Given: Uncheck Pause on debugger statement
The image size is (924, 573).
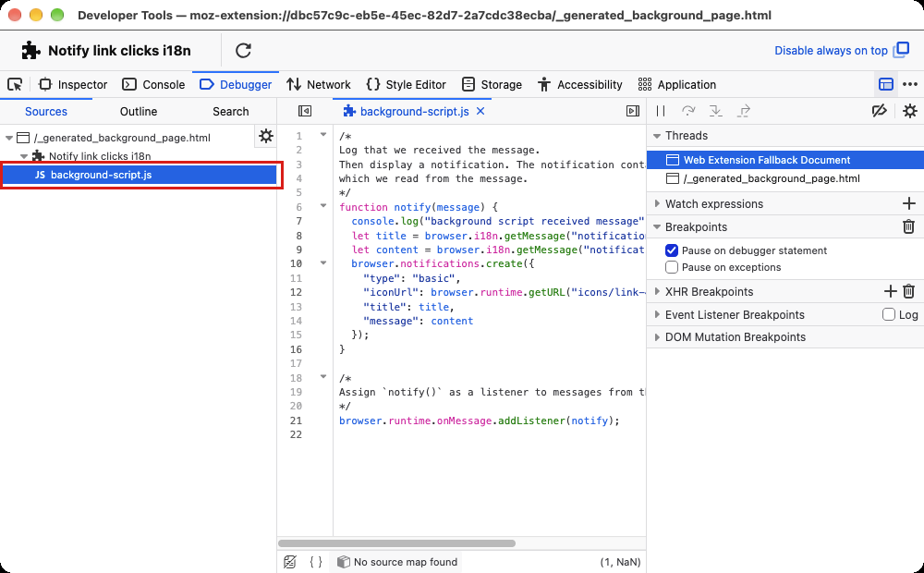Looking at the screenshot, I should [671, 250].
